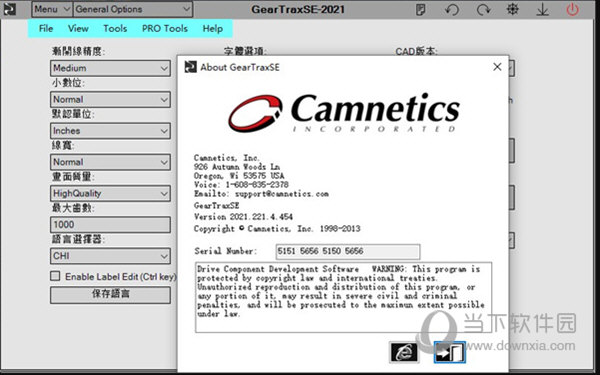600x375 pixels.
Task: Open the Menu dropdown
Action: pyautogui.click(x=52, y=9)
